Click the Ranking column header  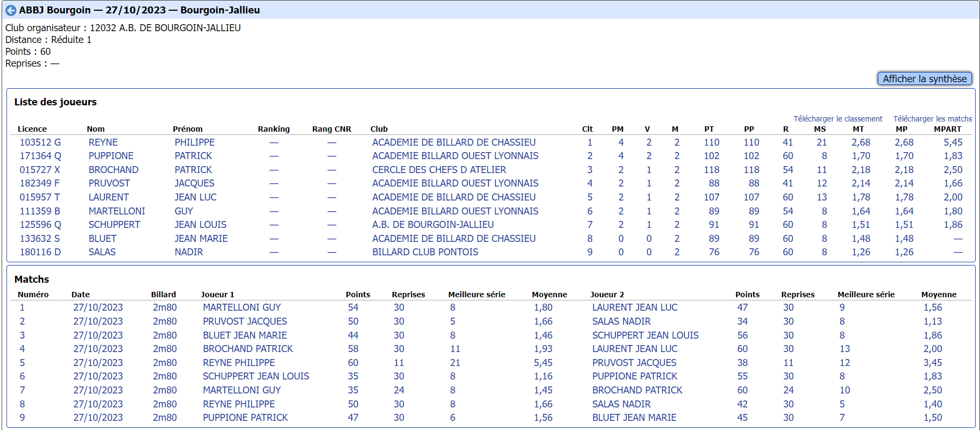[x=274, y=129]
